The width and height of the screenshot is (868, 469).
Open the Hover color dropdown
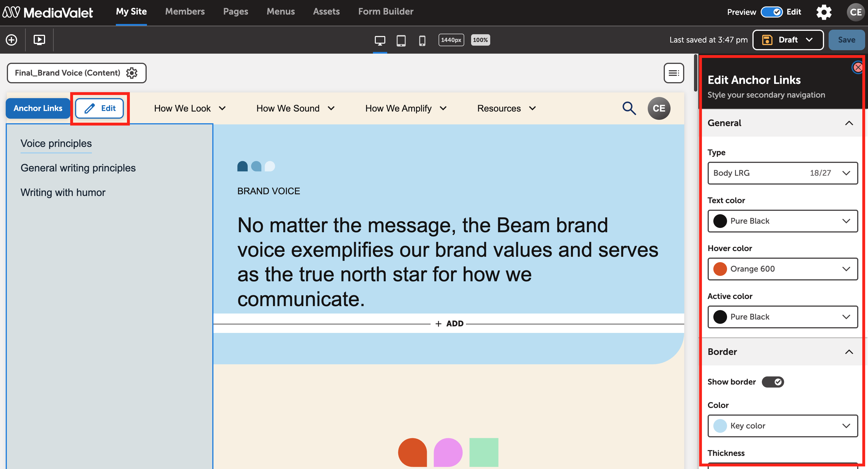point(782,268)
